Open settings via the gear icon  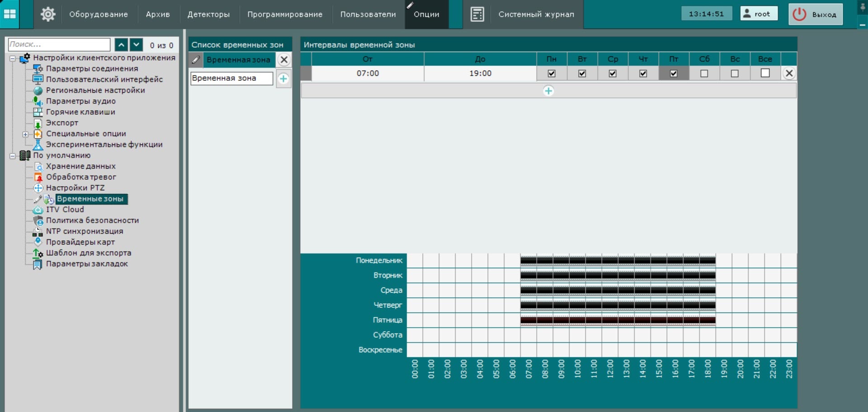point(48,14)
